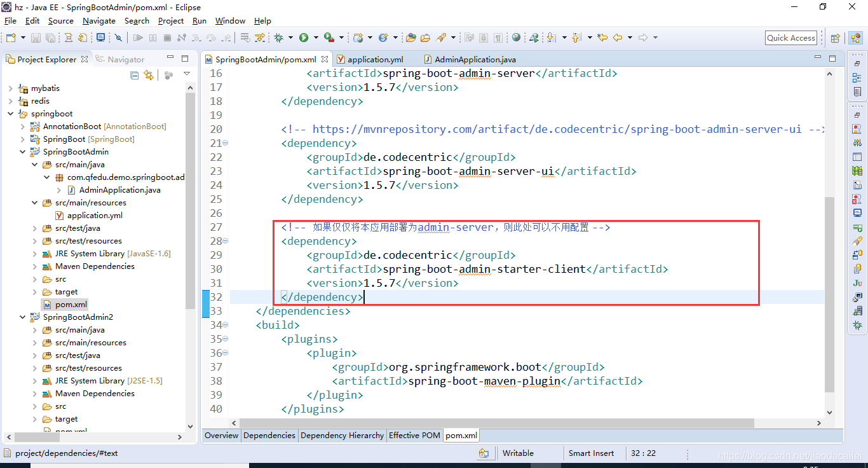Toggle Block Selection Mode icon
Screen dimensions: 868x468
tap(484, 38)
